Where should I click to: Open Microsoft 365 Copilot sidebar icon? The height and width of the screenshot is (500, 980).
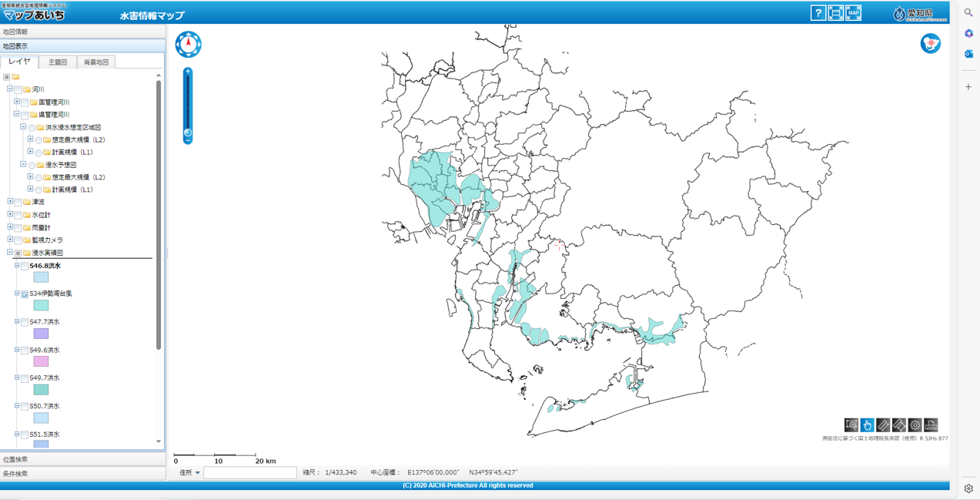pyautogui.click(x=968, y=33)
